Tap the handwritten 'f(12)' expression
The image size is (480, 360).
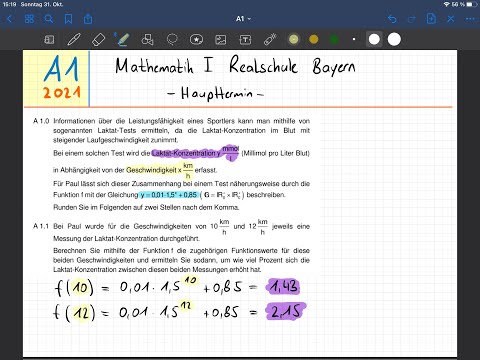[74, 313]
